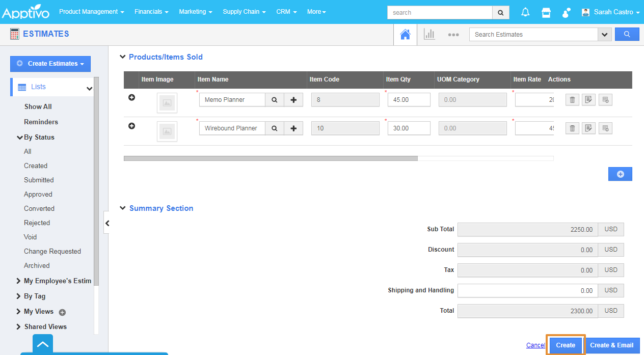
Task: Click the Cancel link
Action: tap(535, 345)
